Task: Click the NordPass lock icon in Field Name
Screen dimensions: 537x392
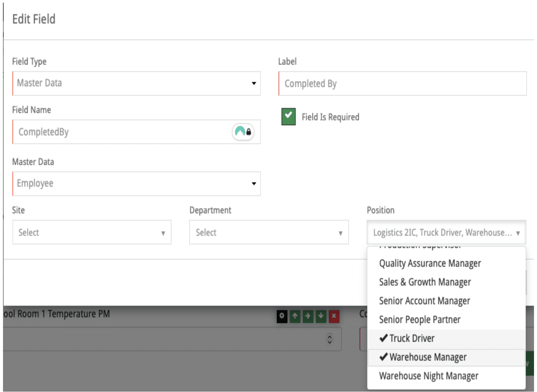Action: (243, 132)
